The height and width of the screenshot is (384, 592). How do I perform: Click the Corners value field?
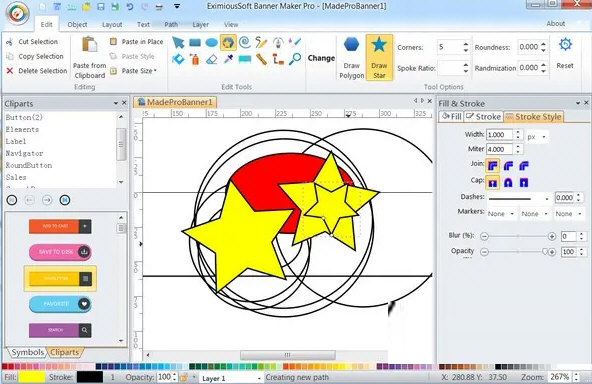(449, 47)
